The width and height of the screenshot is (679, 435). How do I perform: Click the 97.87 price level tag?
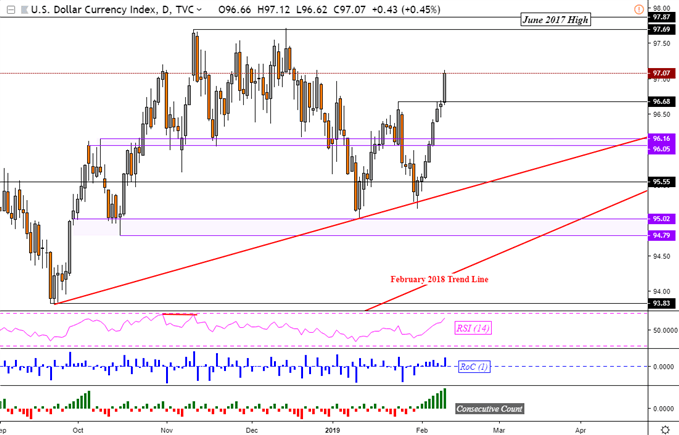point(661,17)
